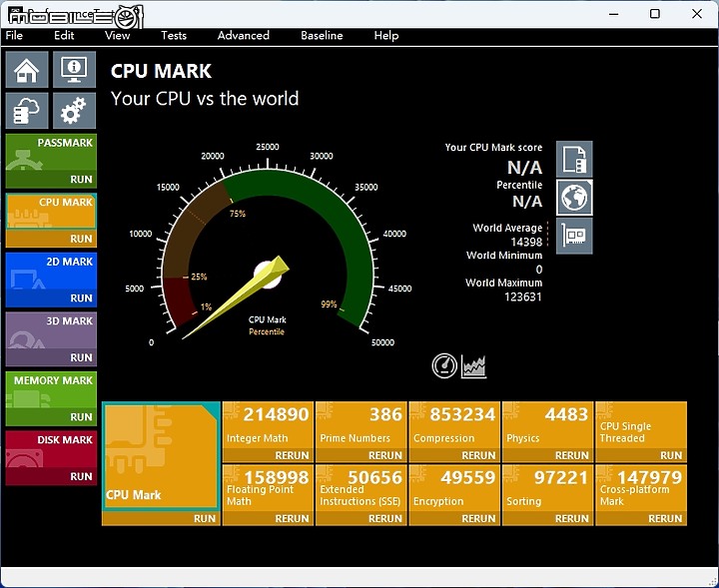Run the 2D Mark test
The height and width of the screenshot is (588, 719).
click(81, 297)
